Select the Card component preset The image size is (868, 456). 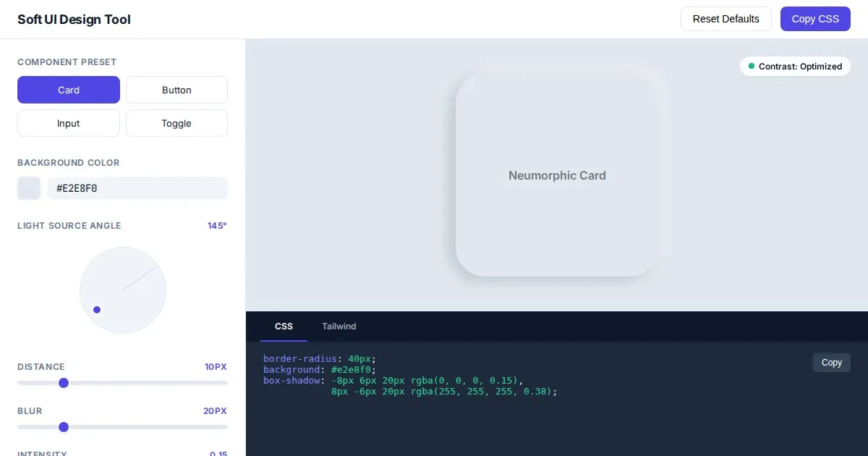pyautogui.click(x=69, y=90)
